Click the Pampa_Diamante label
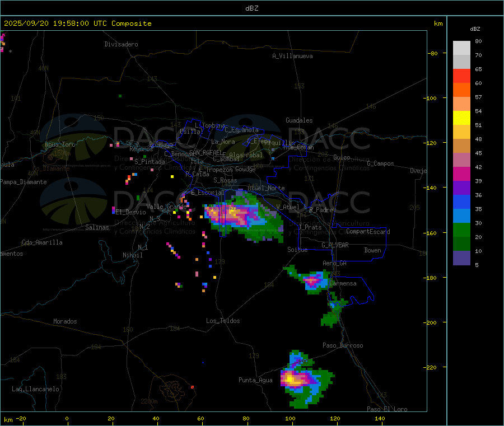 (24, 182)
